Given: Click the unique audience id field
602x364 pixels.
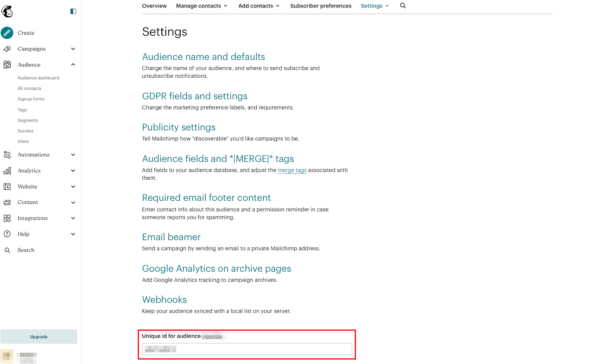Looking at the screenshot, I should [x=247, y=349].
